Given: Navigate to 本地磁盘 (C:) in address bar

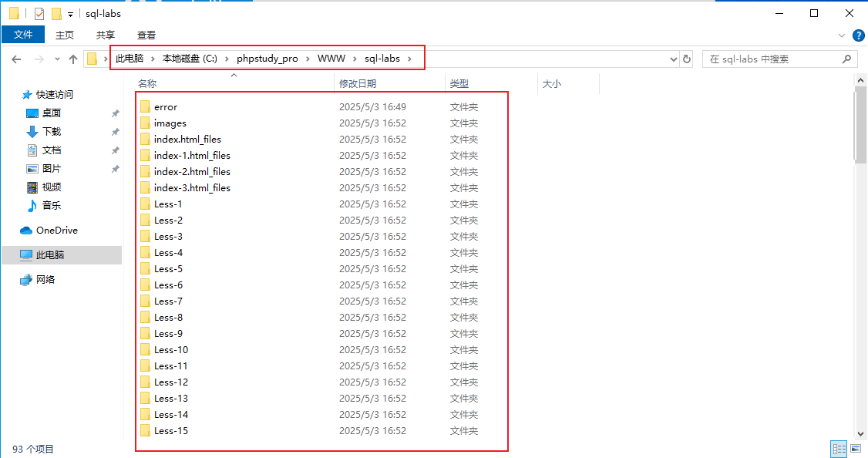Looking at the screenshot, I should [190, 59].
